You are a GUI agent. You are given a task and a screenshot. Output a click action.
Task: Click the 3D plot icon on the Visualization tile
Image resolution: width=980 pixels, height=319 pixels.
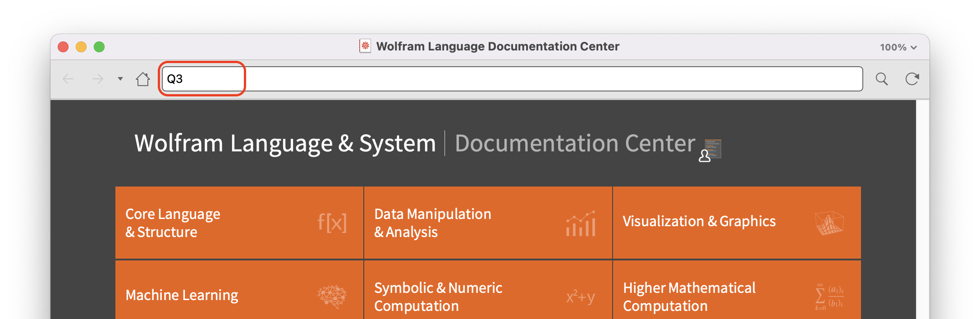coord(829,223)
